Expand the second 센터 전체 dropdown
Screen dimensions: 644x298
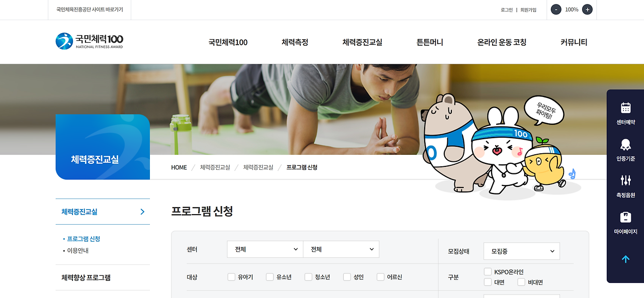(341, 249)
